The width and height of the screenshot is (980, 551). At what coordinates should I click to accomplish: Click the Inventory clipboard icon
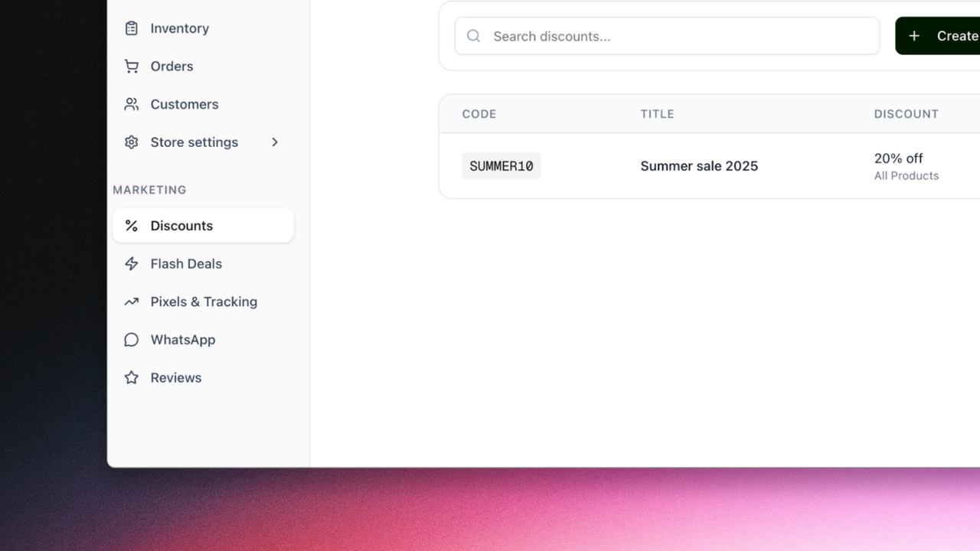[131, 28]
